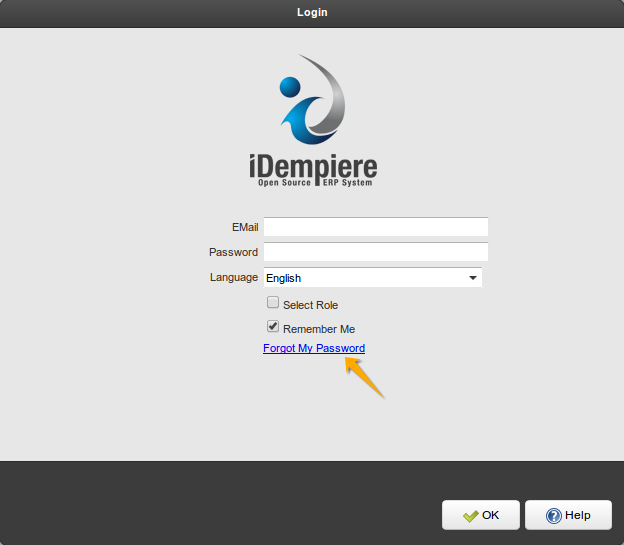Viewport: 624px width, 545px height.
Task: Click the Remember Me label text
Action: [319, 329]
